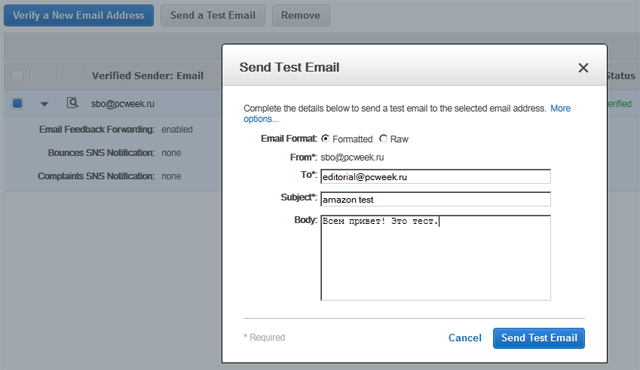Click into the Subject field
This screenshot has width=640, height=370.
point(436,199)
